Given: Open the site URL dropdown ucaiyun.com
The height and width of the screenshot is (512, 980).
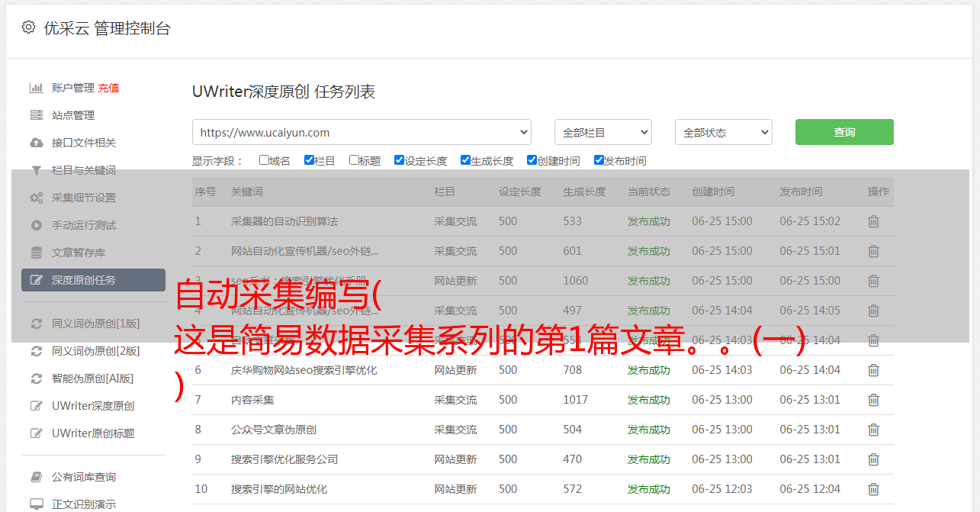Looking at the screenshot, I should (361, 132).
